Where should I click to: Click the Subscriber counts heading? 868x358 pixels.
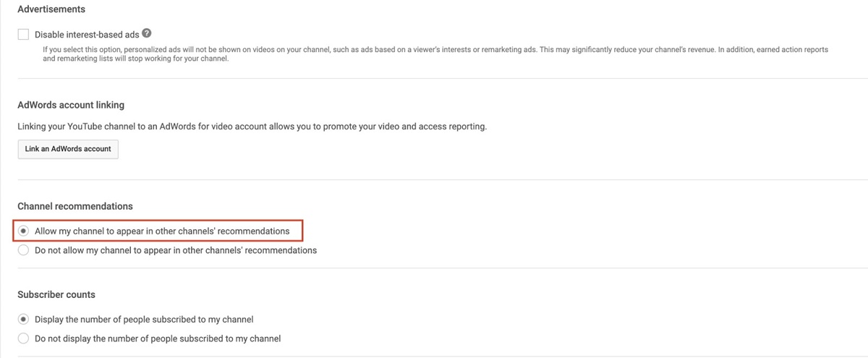tap(56, 294)
